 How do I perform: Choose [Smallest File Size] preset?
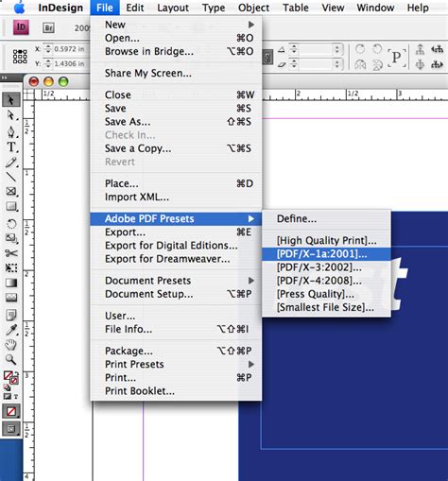point(326,307)
